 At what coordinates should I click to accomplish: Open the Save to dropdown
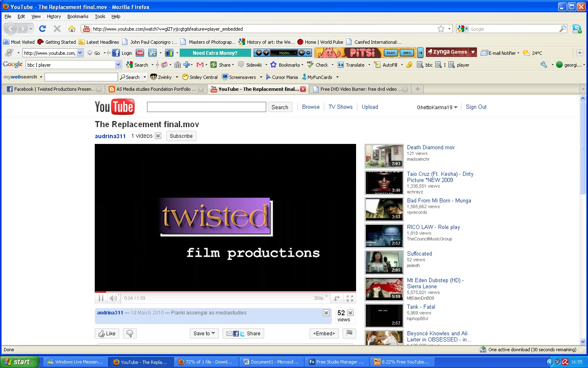[204, 334]
